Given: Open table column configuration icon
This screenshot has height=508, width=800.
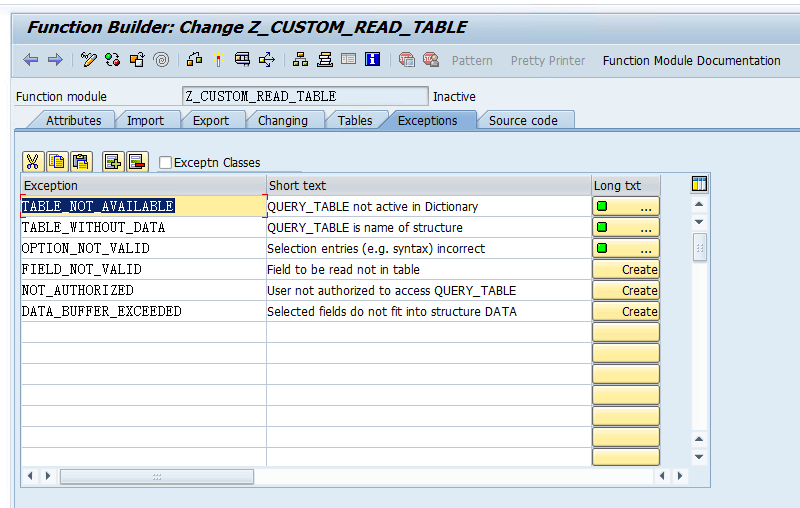Looking at the screenshot, I should 699,184.
